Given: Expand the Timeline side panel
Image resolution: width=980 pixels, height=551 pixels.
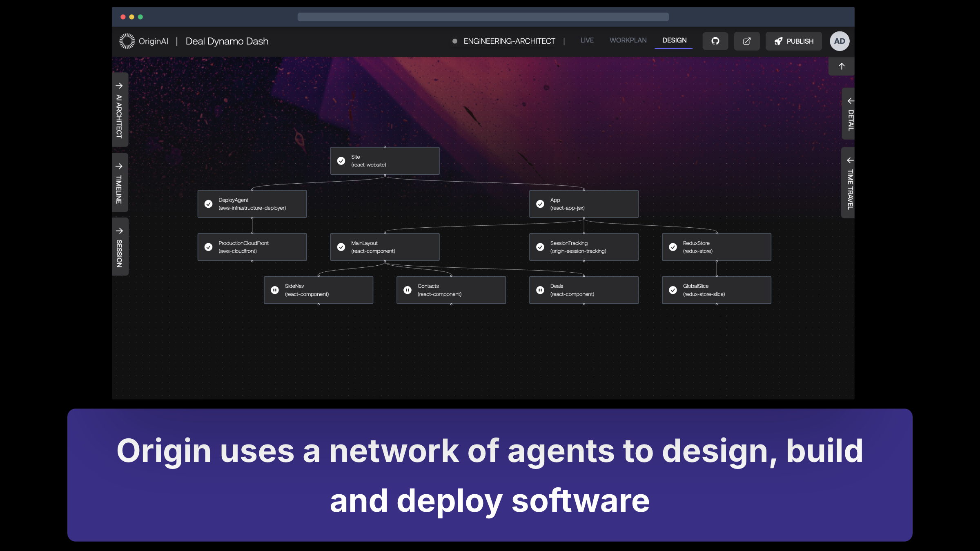Looking at the screenshot, I should [x=120, y=183].
